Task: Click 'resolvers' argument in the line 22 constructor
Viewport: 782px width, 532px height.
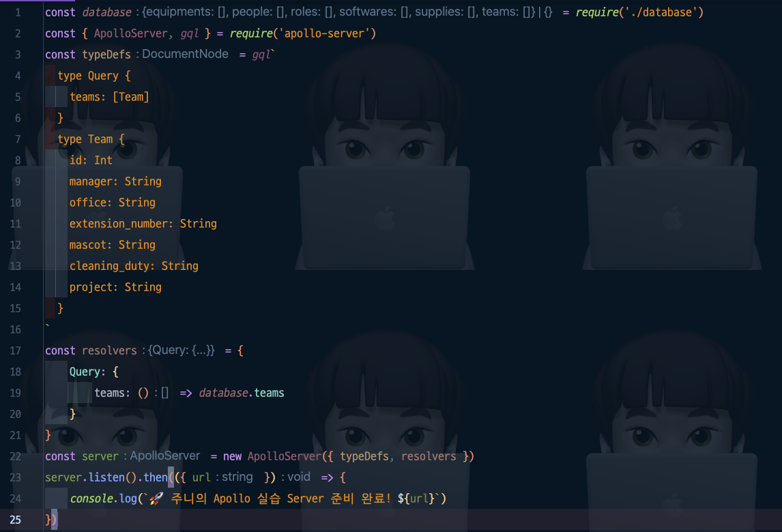Action: point(429,456)
